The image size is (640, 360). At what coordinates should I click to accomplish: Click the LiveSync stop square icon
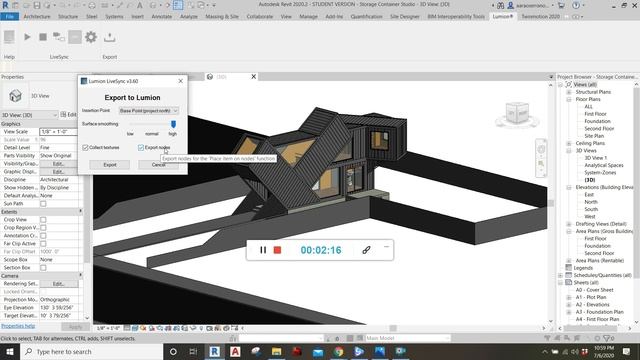coord(42,37)
